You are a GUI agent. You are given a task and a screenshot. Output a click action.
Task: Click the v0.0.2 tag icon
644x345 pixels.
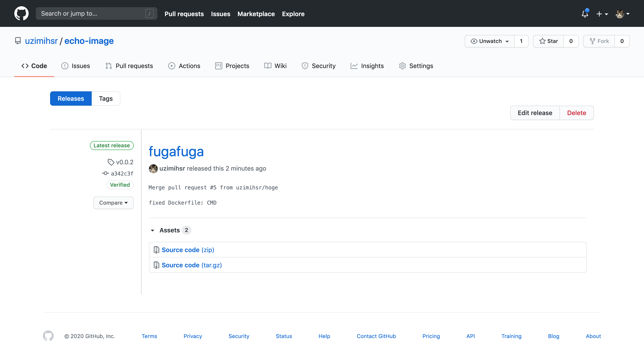pos(111,162)
